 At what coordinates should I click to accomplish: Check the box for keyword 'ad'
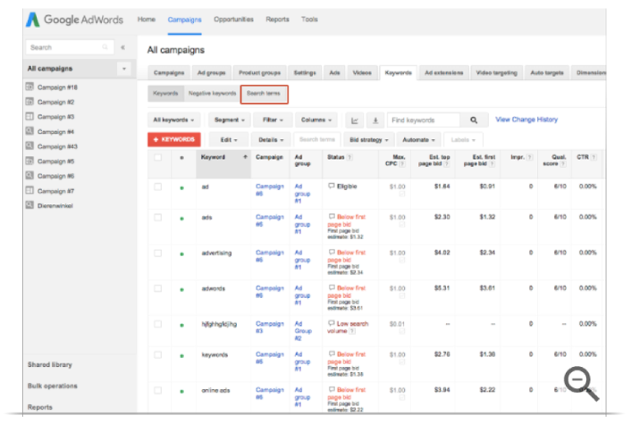coord(158,187)
